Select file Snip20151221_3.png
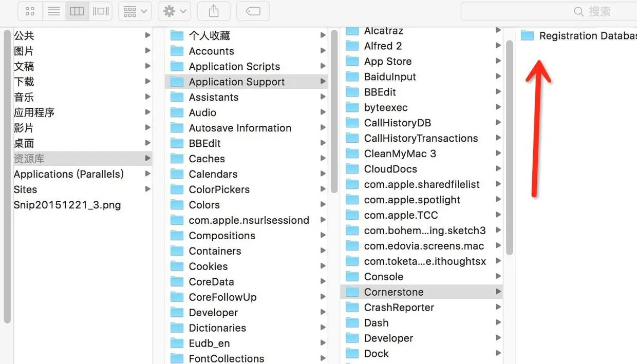This screenshot has width=637, height=364. click(x=67, y=205)
